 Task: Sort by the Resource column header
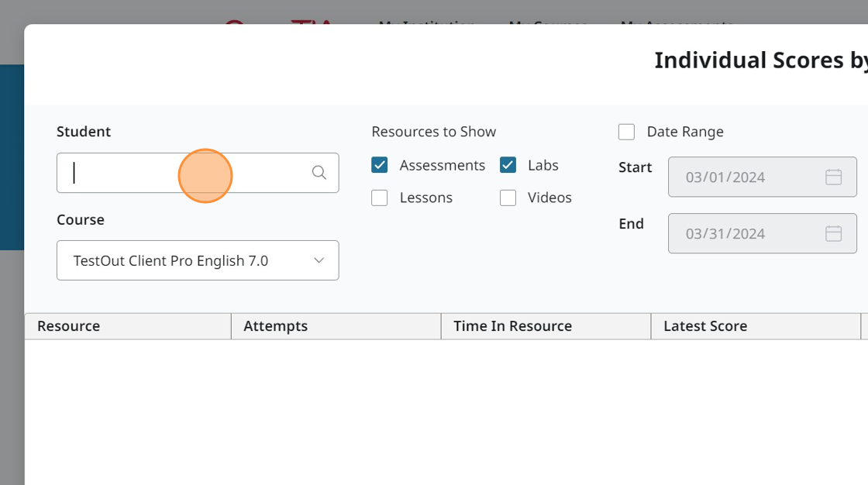pos(128,326)
